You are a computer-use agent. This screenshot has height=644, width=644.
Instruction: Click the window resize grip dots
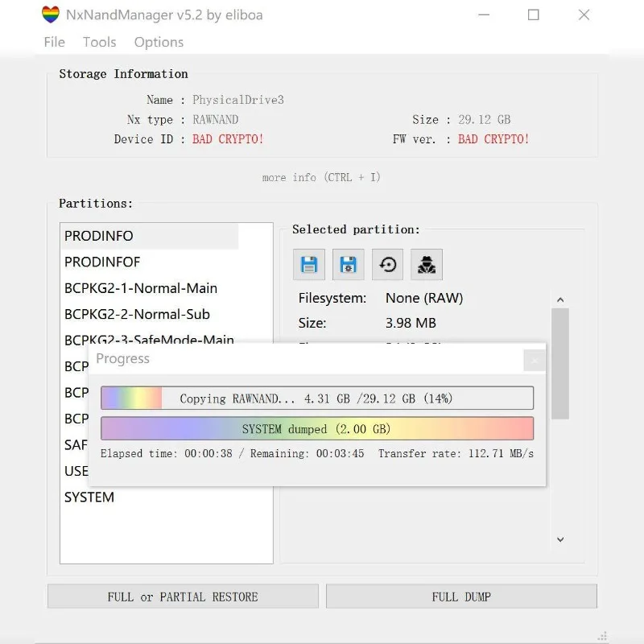click(x=602, y=636)
